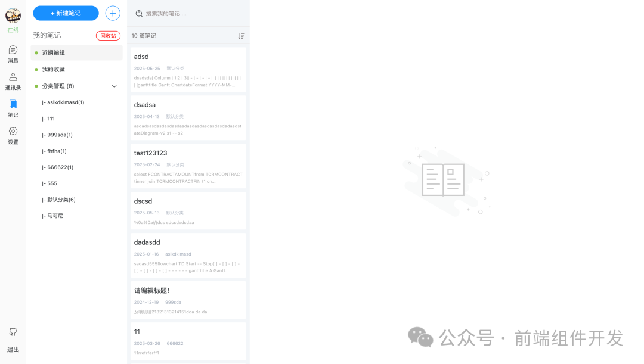644x364 pixels.
Task: Focus the 搜索我的笔记 search field
Action: (x=188, y=14)
